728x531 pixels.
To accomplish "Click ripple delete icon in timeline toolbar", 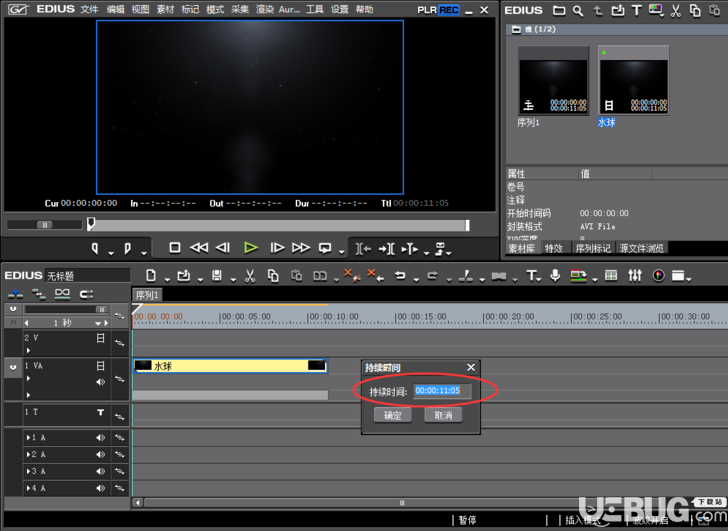I will pyautogui.click(x=374, y=275).
